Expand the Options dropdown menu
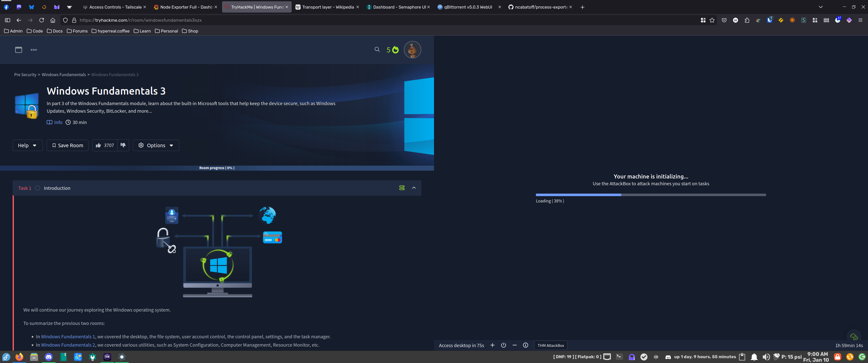The image size is (868, 363). point(156,145)
